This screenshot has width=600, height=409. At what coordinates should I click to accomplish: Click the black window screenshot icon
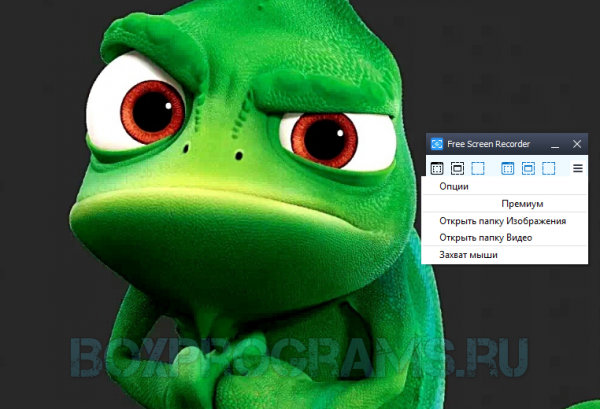point(457,168)
